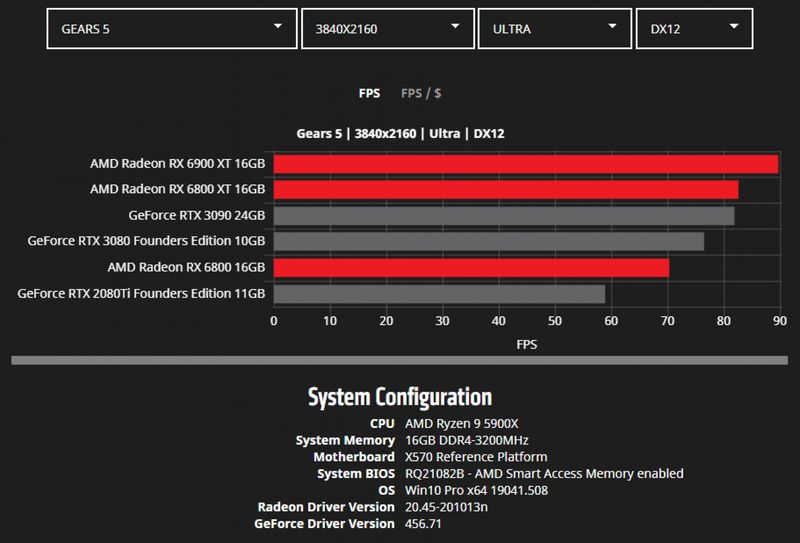Screen dimensions: 800x543
Task: Click GeForce RTX 2080Ti Founders Edition 11GB label
Action: tap(141, 293)
